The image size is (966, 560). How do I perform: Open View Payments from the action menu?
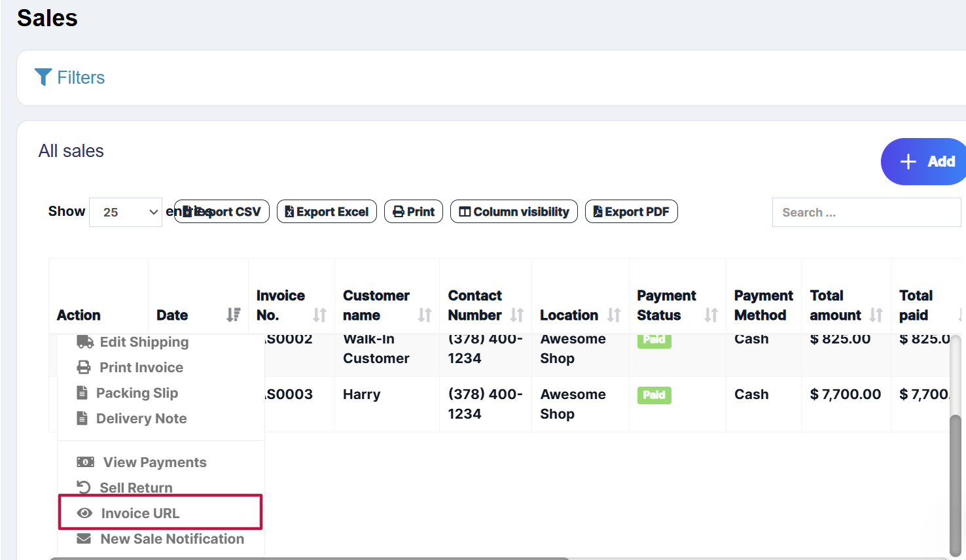[154, 463]
